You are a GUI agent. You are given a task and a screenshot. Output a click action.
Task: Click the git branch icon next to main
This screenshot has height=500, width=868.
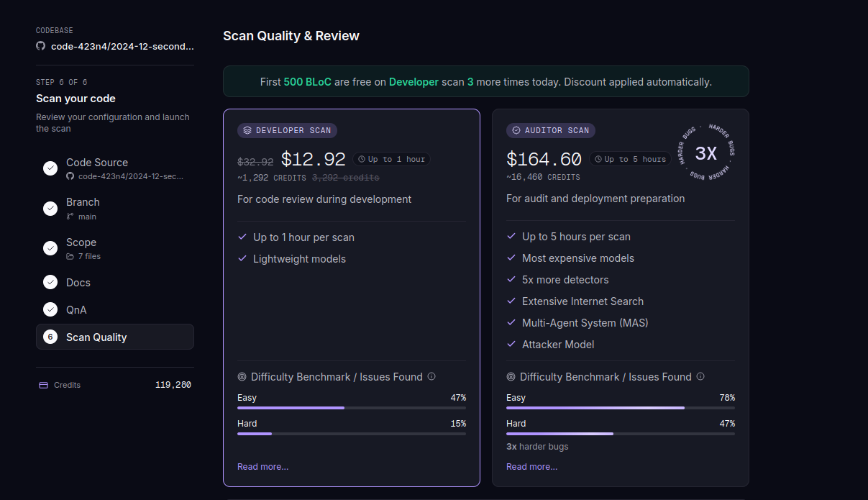coord(70,217)
